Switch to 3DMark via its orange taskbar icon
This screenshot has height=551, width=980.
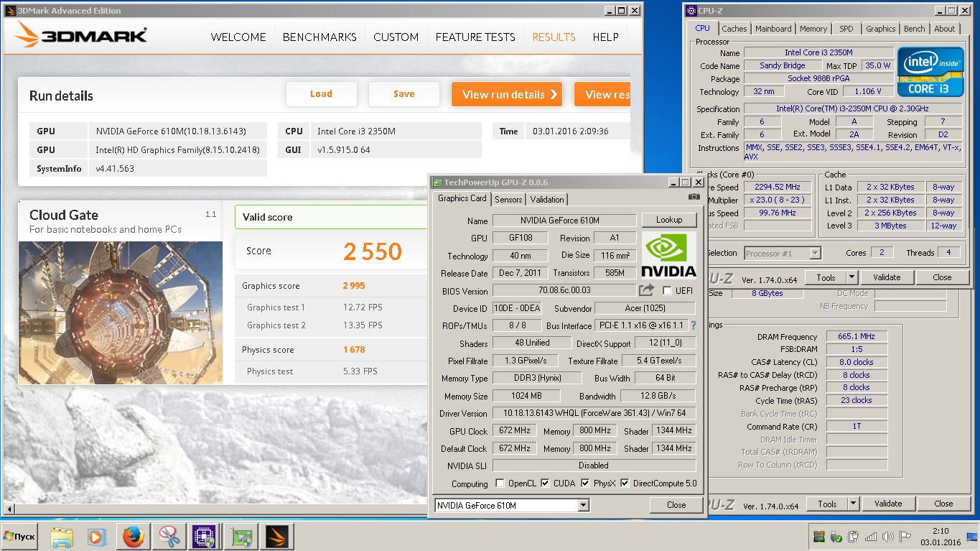(276, 537)
